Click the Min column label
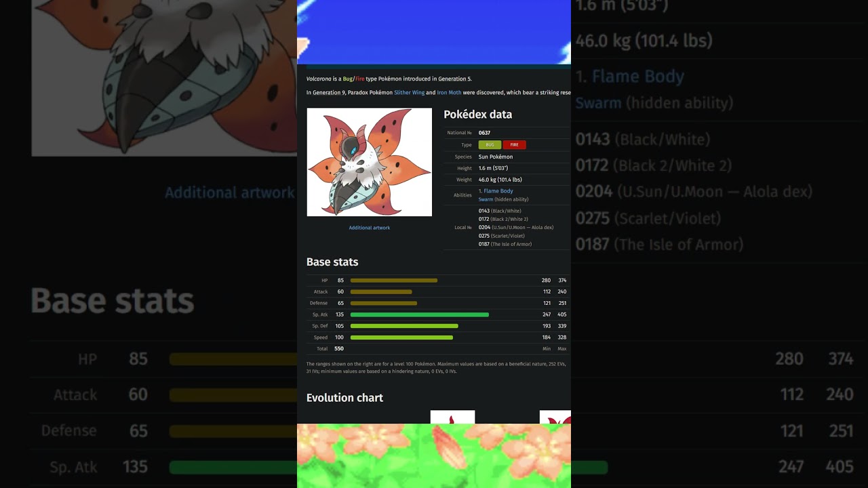Screen dimensions: 868x488 (547, 348)
